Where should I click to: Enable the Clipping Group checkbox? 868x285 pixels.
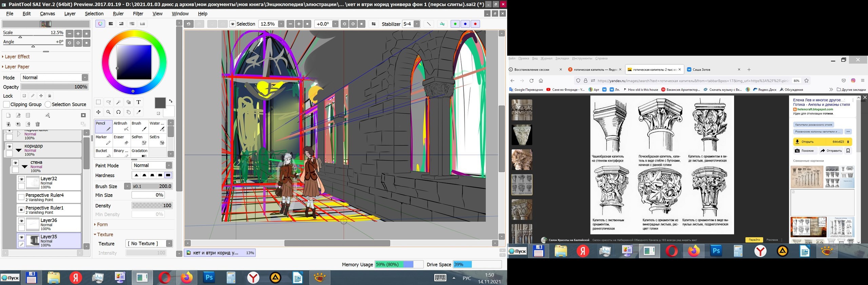[6, 104]
